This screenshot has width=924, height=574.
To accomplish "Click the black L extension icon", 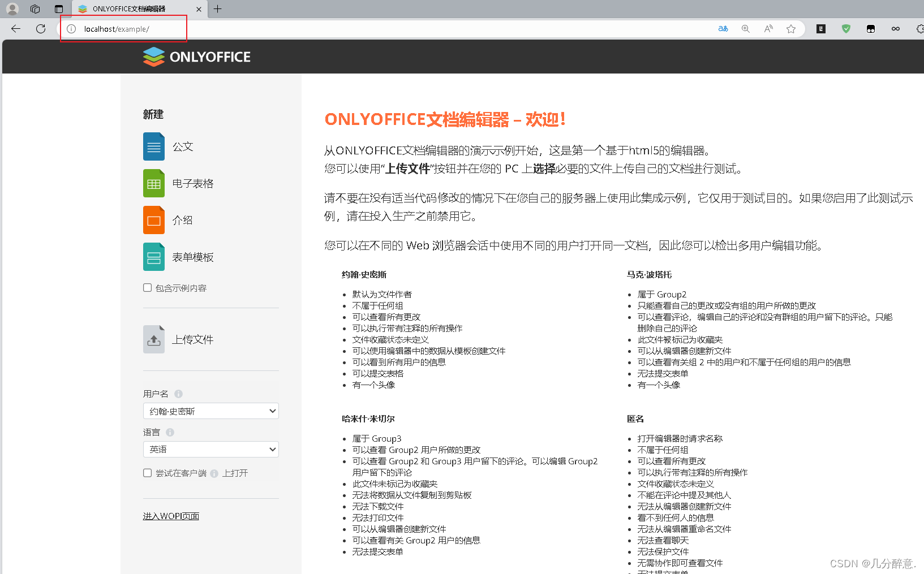I will tap(821, 29).
